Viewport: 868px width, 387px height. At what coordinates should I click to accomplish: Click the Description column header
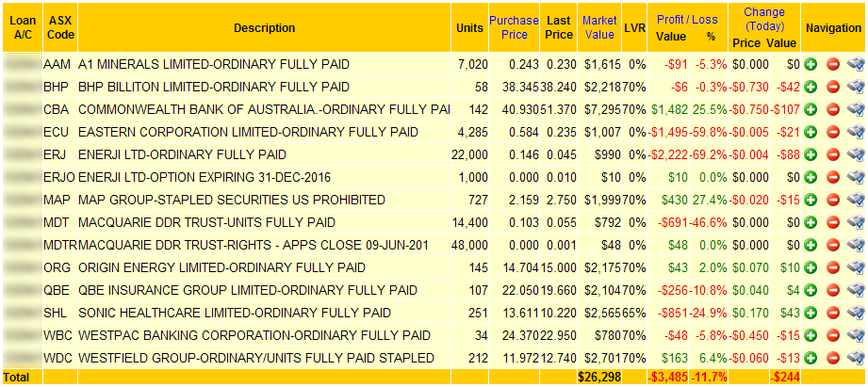(x=264, y=27)
